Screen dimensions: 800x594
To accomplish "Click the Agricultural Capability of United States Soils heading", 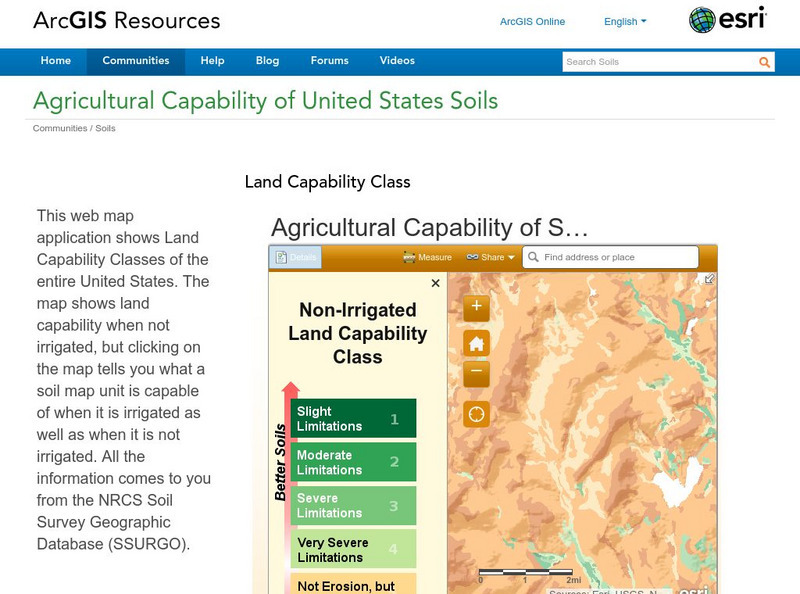I will [265, 101].
